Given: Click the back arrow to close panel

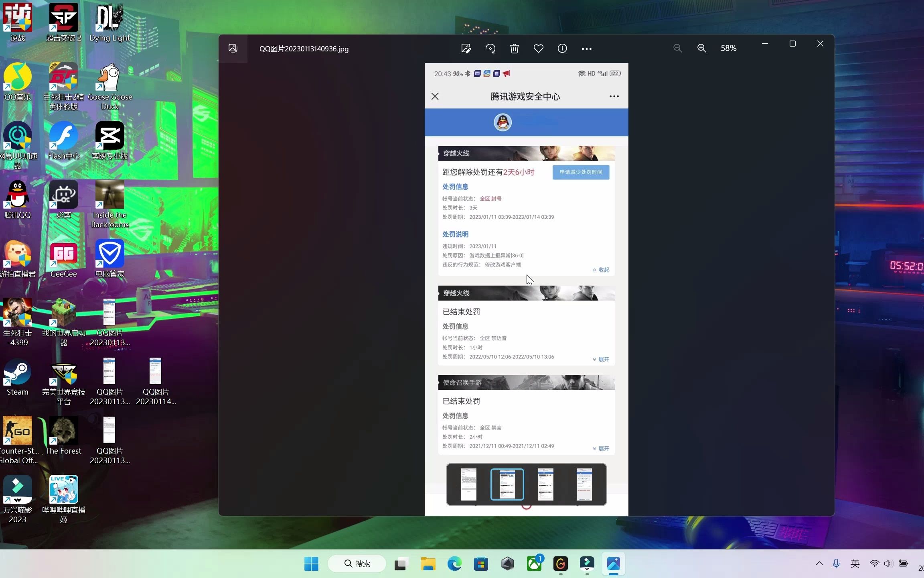Looking at the screenshot, I should [x=436, y=96].
